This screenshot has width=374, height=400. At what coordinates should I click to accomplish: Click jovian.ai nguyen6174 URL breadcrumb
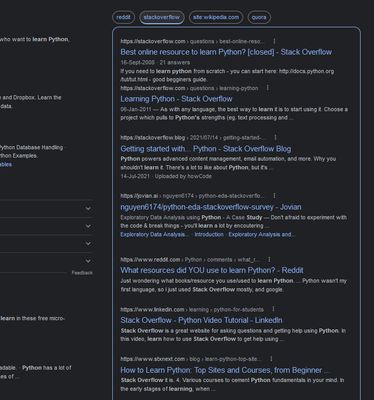click(192, 196)
